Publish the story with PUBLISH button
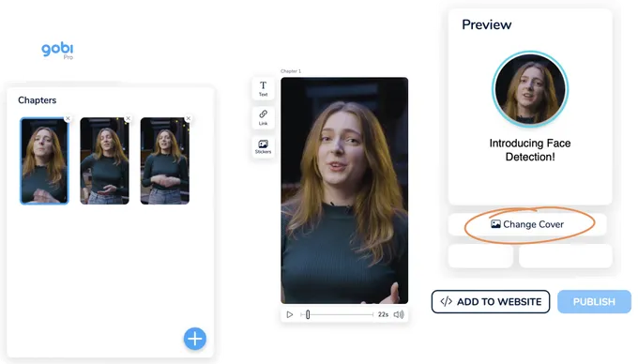Viewport: 638px width, 364px height. click(594, 302)
